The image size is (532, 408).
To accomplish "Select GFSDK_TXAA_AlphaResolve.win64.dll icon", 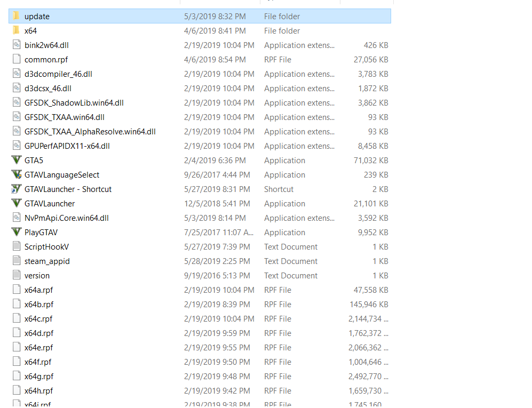I will pyautogui.click(x=17, y=131).
